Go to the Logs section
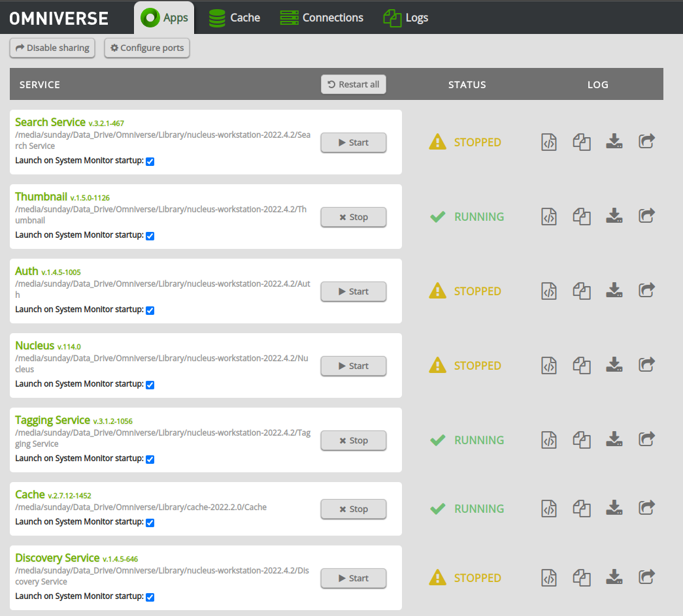683x616 pixels. click(x=405, y=18)
